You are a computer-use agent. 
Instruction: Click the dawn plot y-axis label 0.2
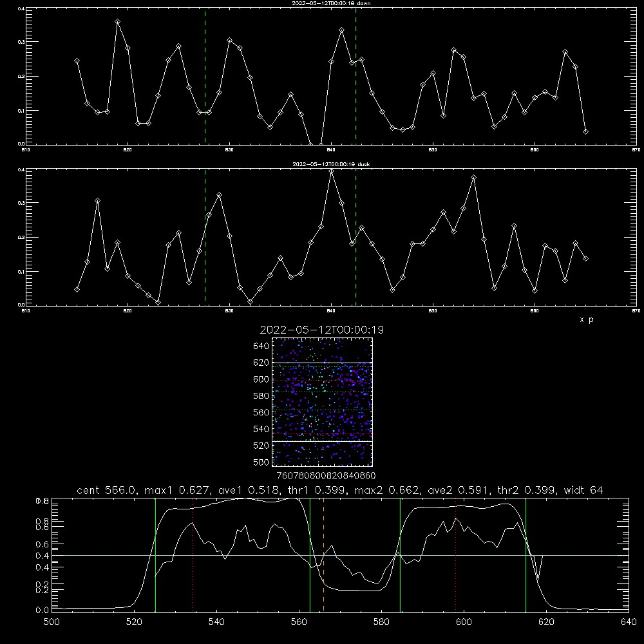[x=21, y=77]
